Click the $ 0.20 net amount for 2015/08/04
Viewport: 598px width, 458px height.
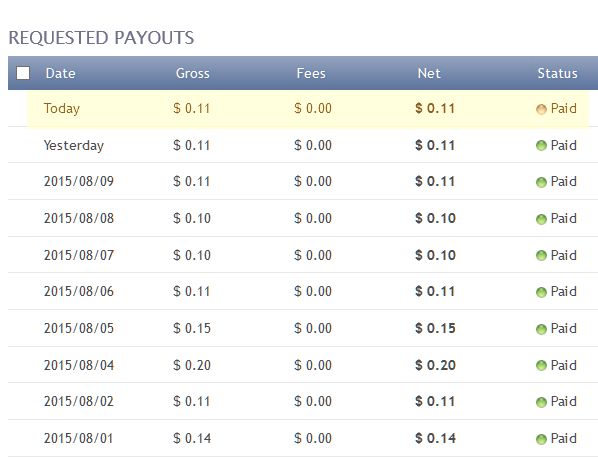435,365
